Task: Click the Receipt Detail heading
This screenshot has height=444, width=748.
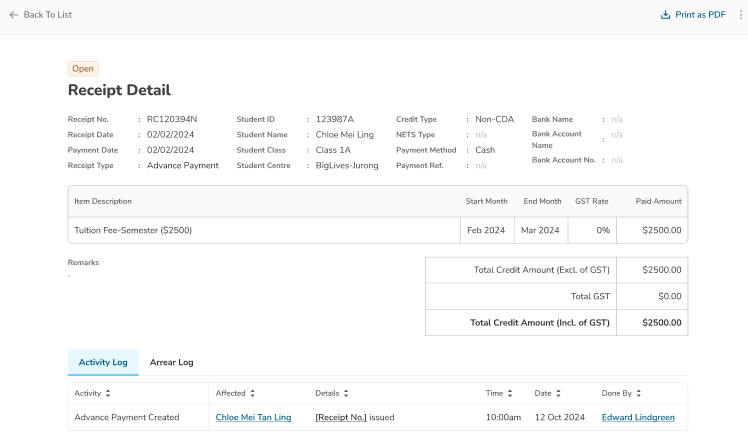Action: point(119,90)
